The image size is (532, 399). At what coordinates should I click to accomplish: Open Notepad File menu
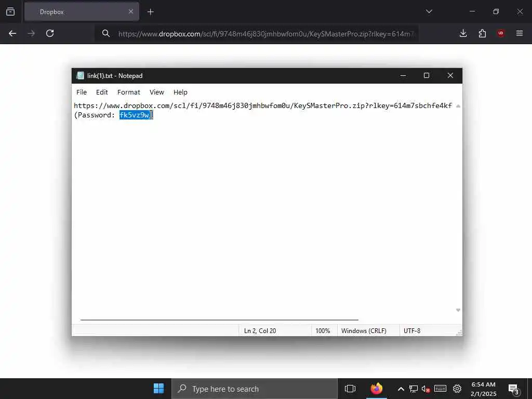click(x=82, y=92)
